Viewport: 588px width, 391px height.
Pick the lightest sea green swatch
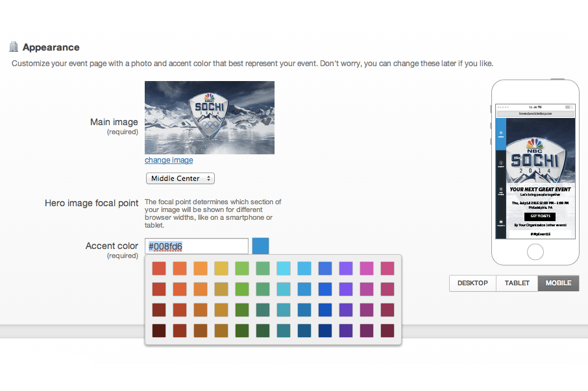[263, 268]
